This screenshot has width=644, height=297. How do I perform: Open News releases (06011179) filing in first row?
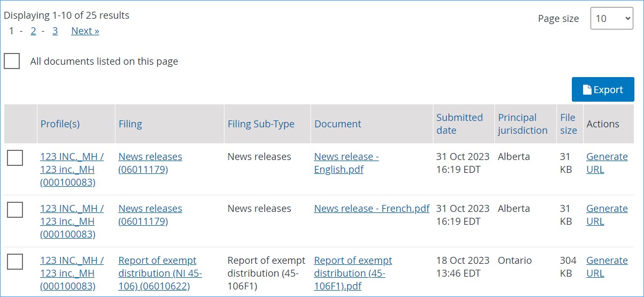coord(150,163)
